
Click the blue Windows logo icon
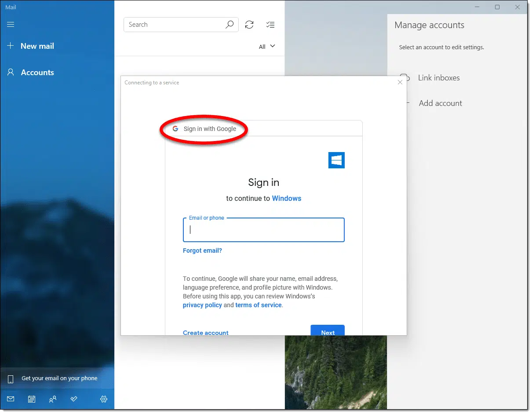(x=336, y=160)
